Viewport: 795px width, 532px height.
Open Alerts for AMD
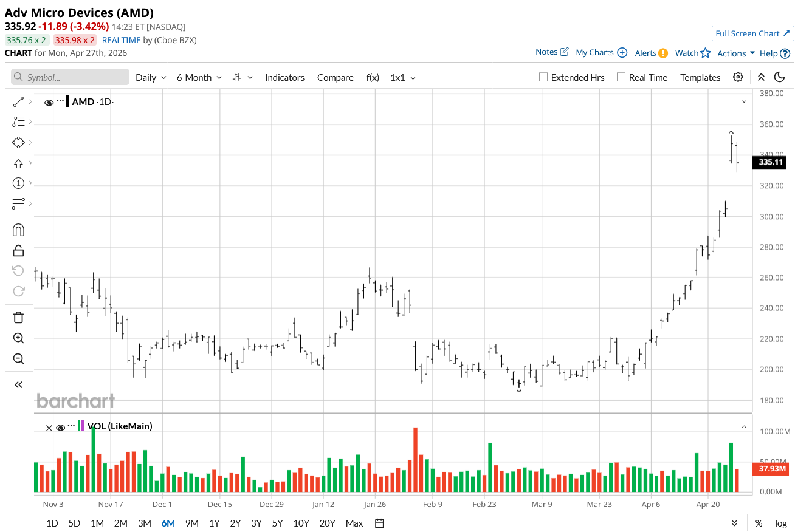652,53
